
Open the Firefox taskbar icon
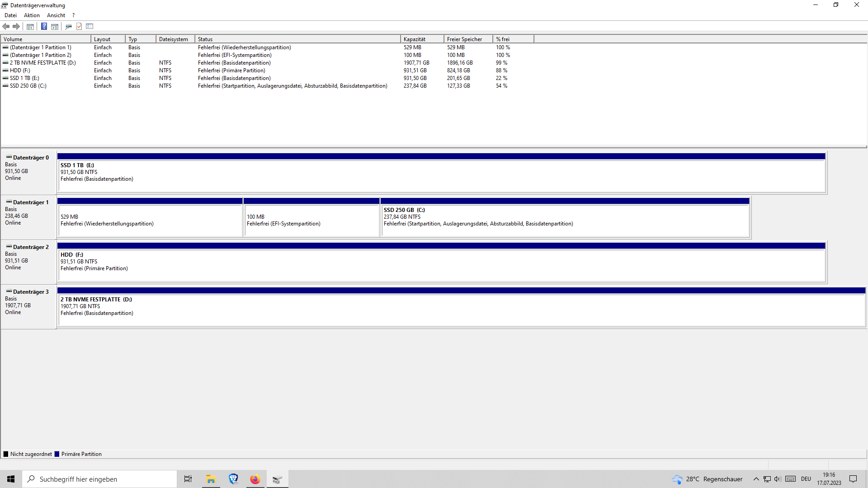pos(255,479)
